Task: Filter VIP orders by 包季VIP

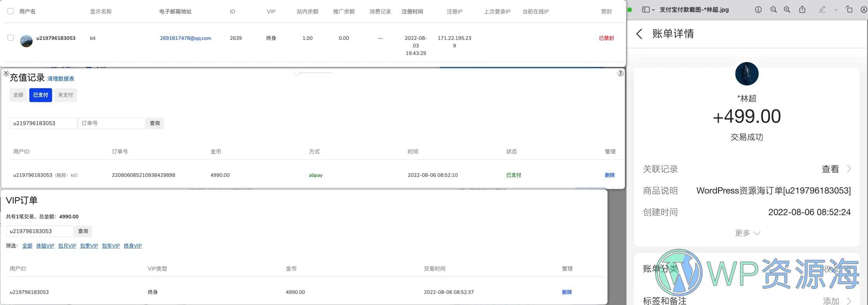Action: [89, 246]
